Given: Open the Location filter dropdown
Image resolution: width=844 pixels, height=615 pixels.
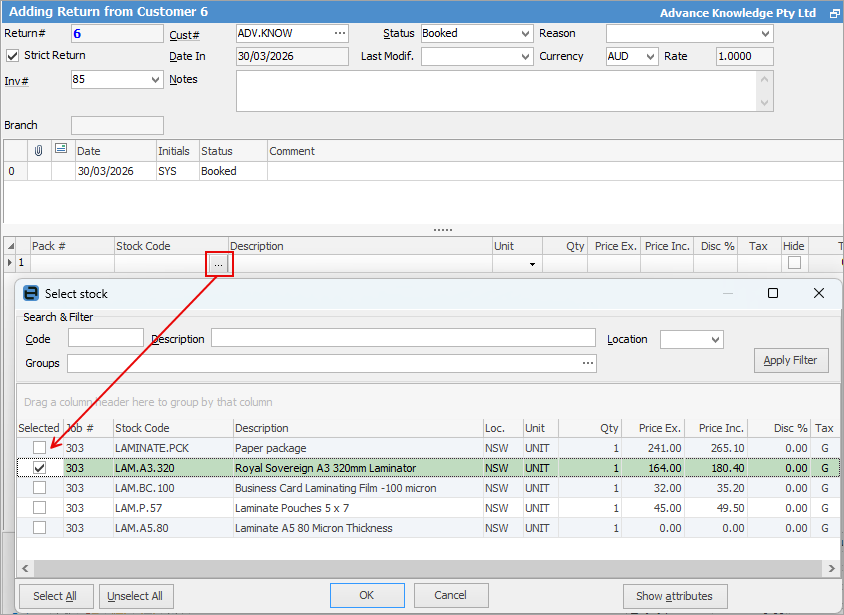Looking at the screenshot, I should [714, 340].
